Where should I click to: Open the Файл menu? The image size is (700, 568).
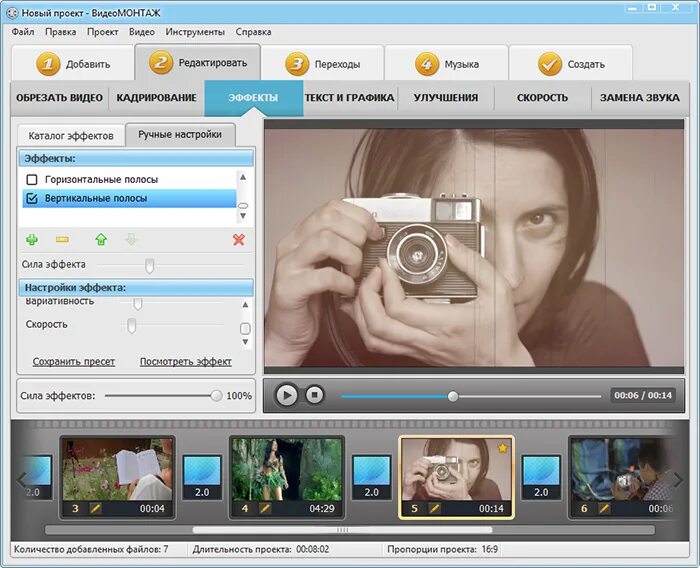(x=23, y=32)
